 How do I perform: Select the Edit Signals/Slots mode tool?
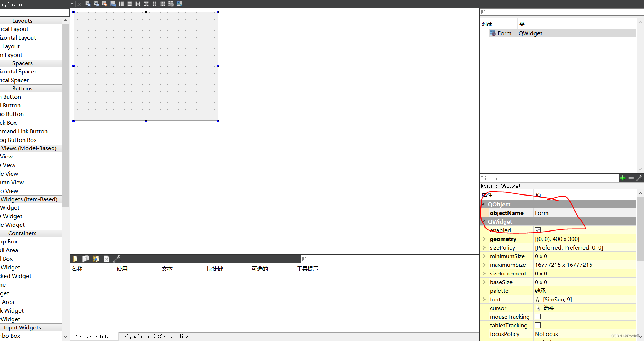(96, 4)
